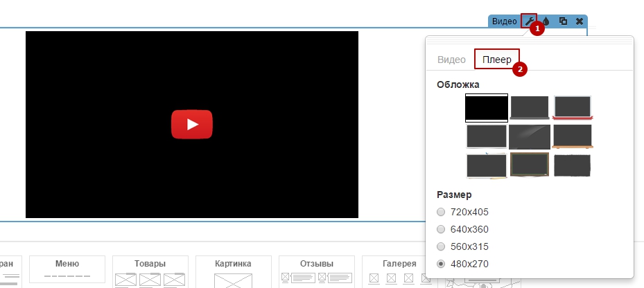Pick the cover with wooden shelf
Viewport: 644px width, 288px height.
pos(573,136)
